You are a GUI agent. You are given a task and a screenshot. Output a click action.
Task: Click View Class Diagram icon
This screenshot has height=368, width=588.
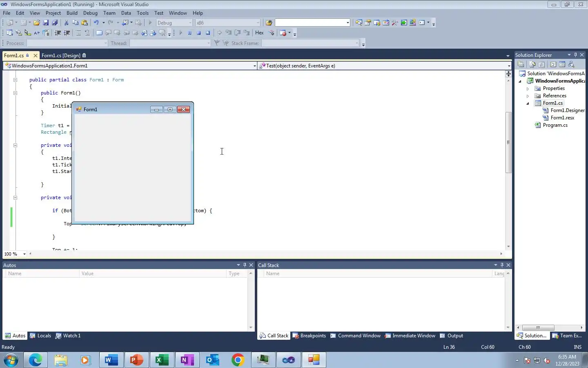click(571, 64)
